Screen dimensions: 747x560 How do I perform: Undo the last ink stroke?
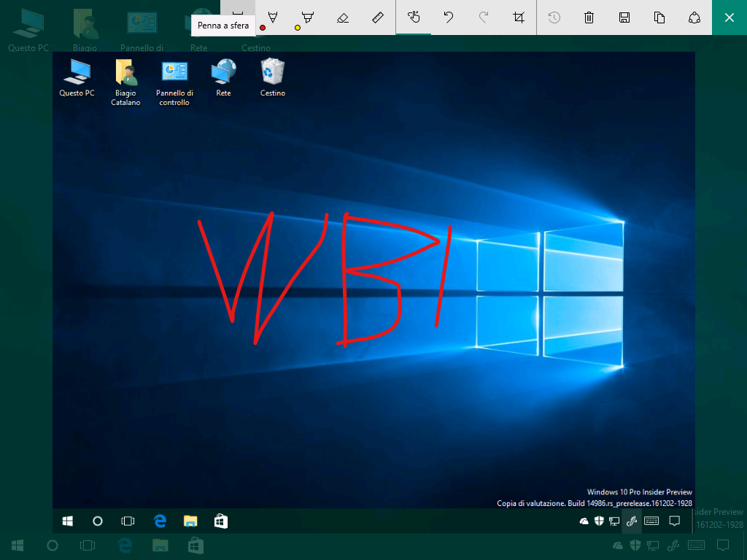point(449,17)
